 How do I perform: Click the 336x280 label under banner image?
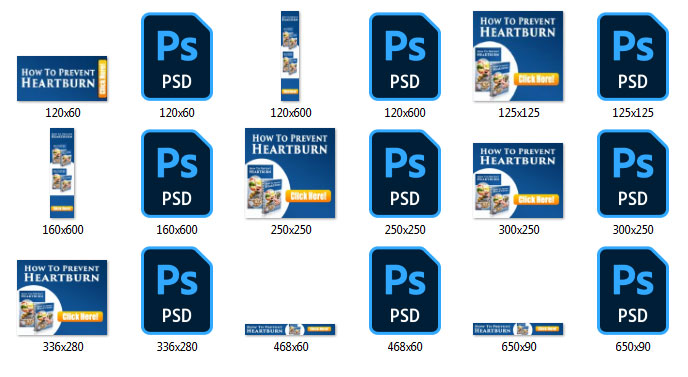(63, 347)
